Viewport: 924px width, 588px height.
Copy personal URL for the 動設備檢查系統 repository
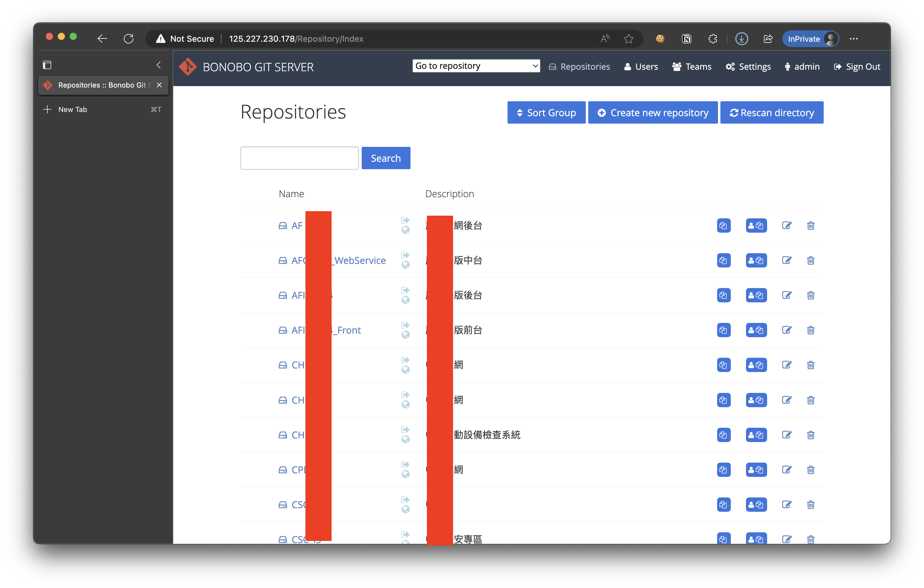(756, 435)
